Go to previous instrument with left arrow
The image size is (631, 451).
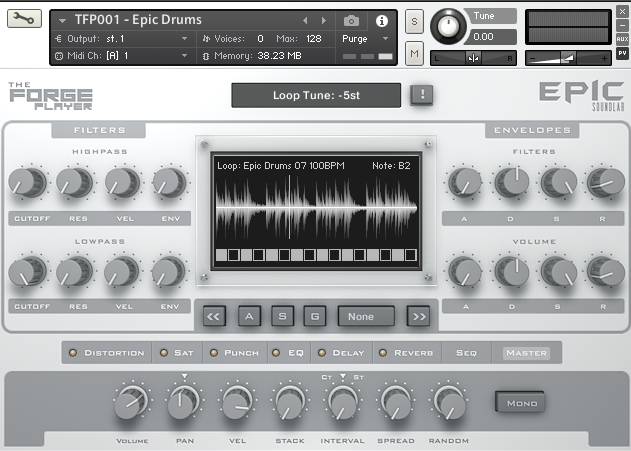pos(305,20)
